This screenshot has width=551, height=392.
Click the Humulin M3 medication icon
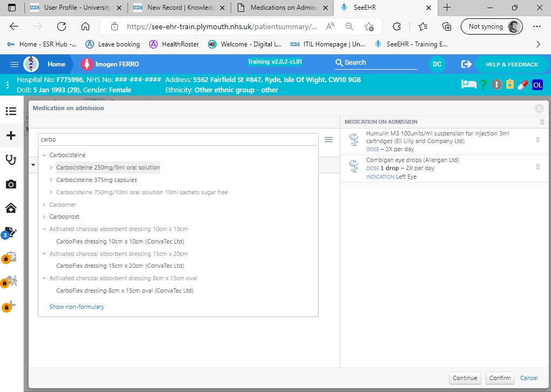point(354,139)
